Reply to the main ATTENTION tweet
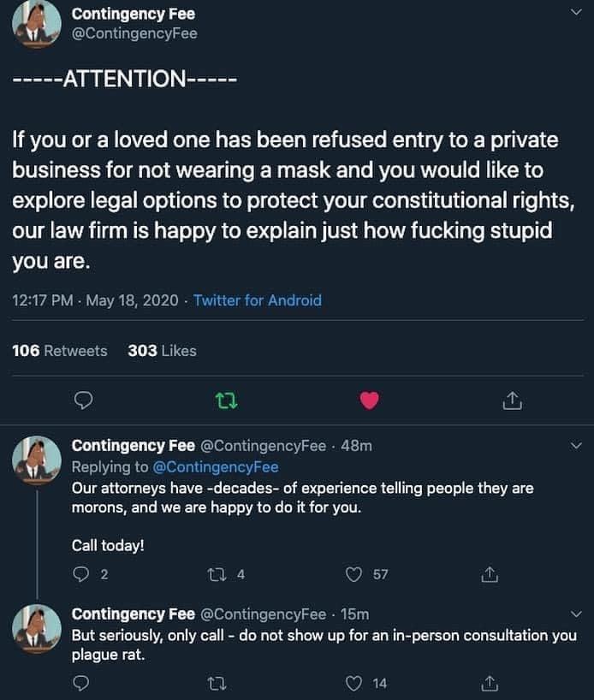The image size is (594, 700). click(83, 400)
